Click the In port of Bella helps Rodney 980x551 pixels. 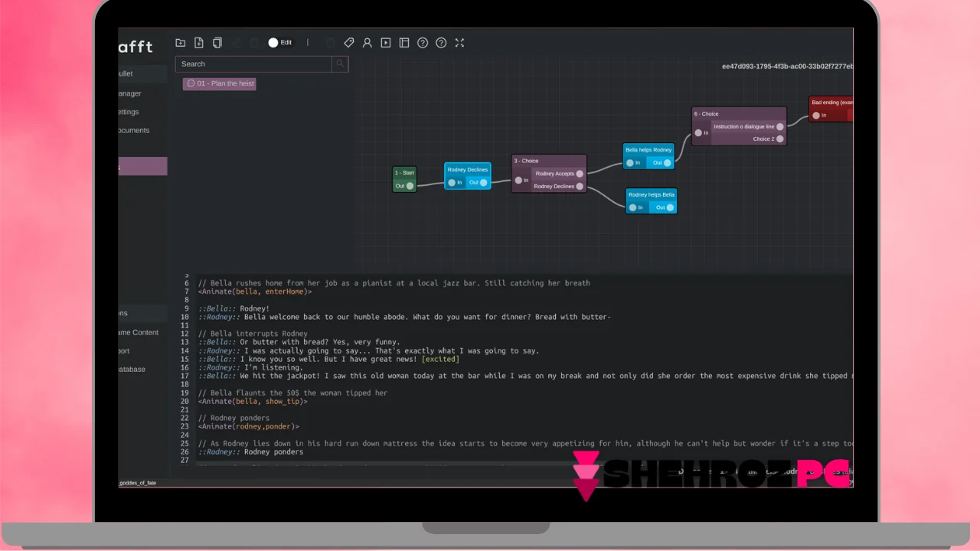tap(630, 162)
